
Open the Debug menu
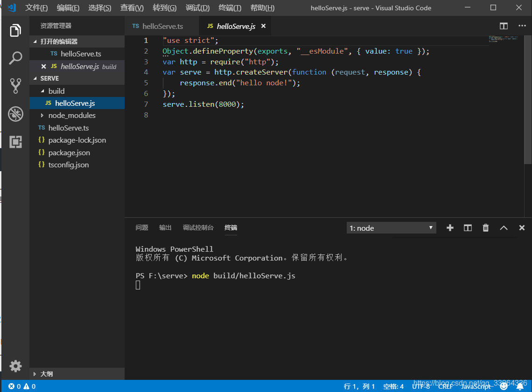pyautogui.click(x=197, y=8)
